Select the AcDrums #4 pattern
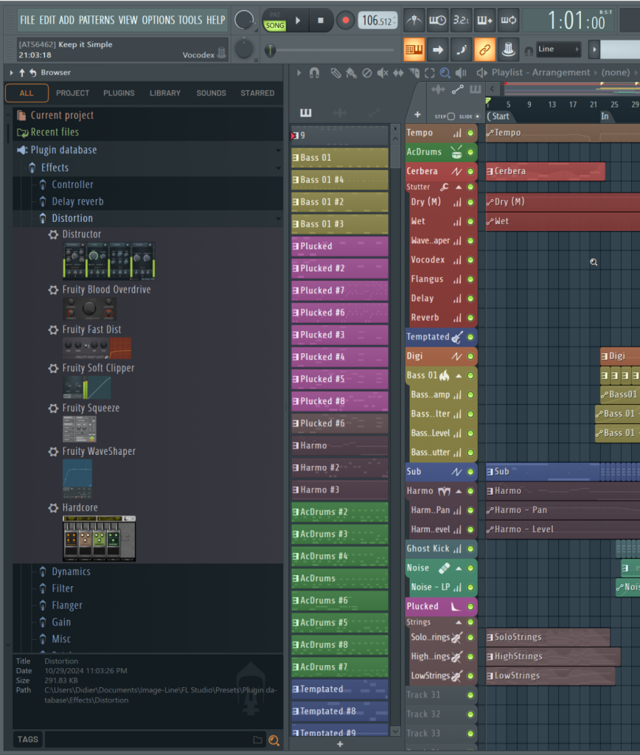Image resolution: width=640 pixels, height=755 pixels. point(340,556)
